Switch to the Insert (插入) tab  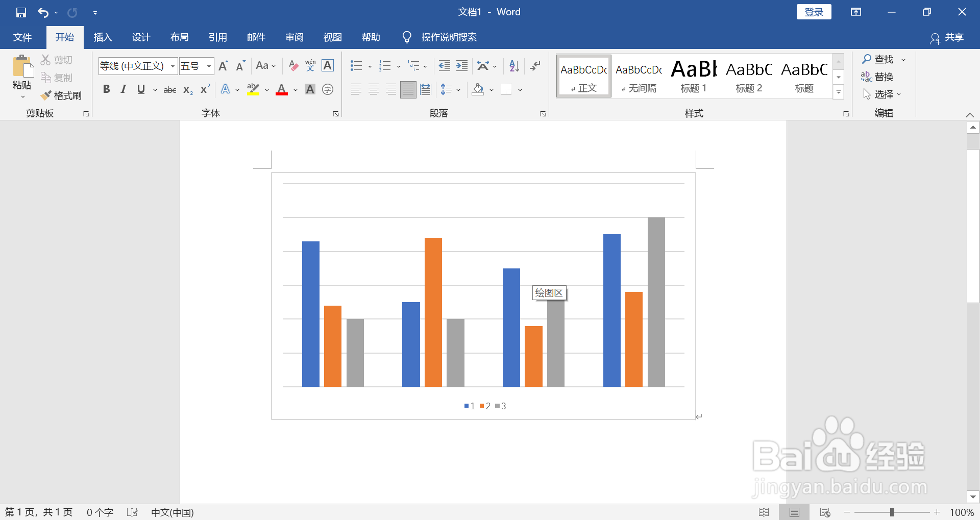tap(103, 37)
